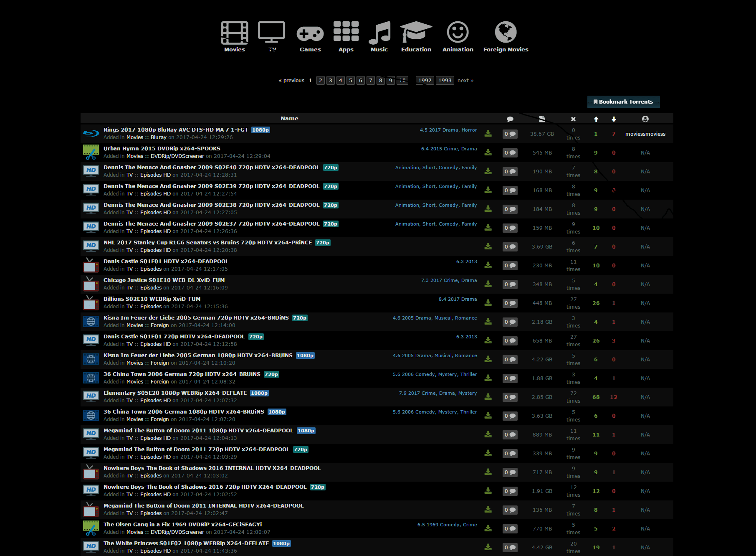Open NHL 2017 Stanley Cup R1G6 title

[208, 243]
